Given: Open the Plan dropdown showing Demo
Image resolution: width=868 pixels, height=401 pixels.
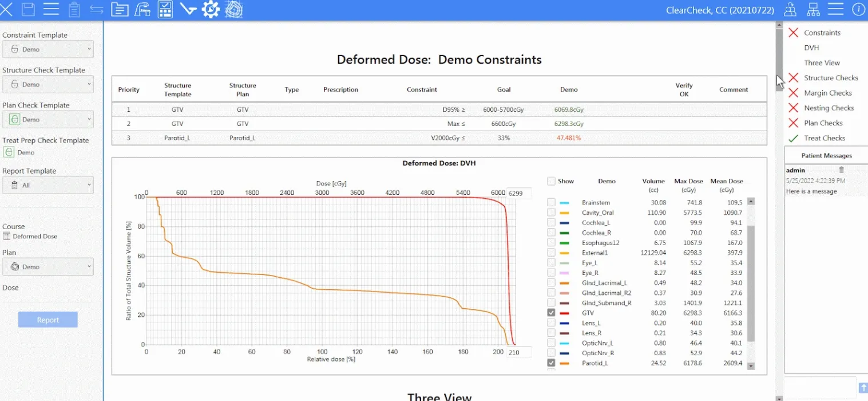Looking at the screenshot, I should pos(48,266).
